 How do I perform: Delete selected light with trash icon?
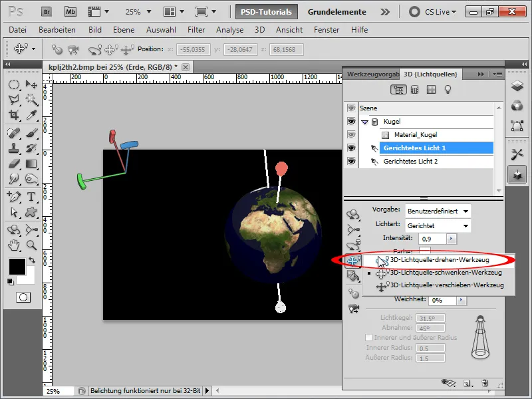click(x=485, y=383)
